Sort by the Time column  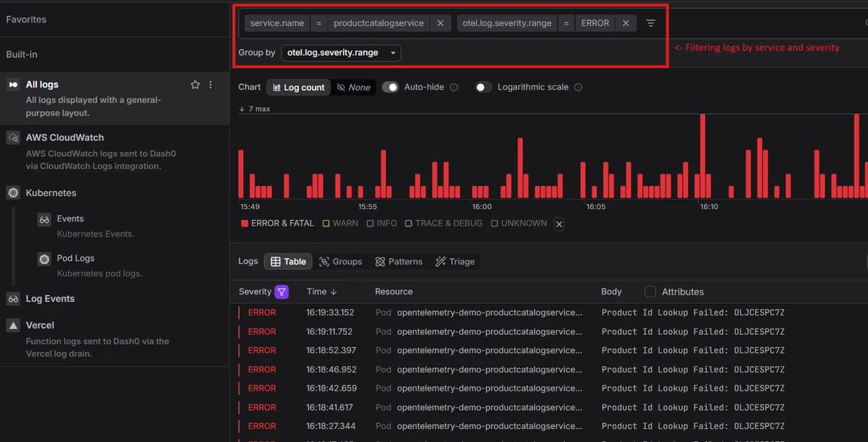click(322, 292)
